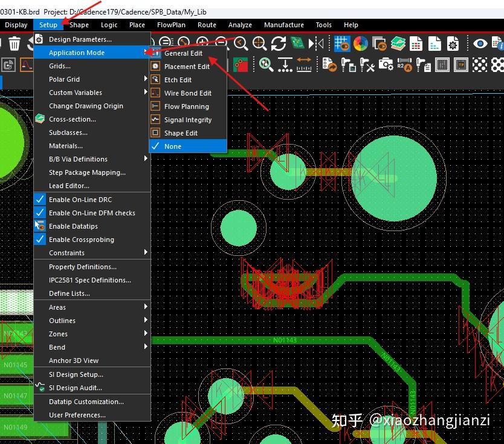Click the Flip Design mirror icon

315,44
